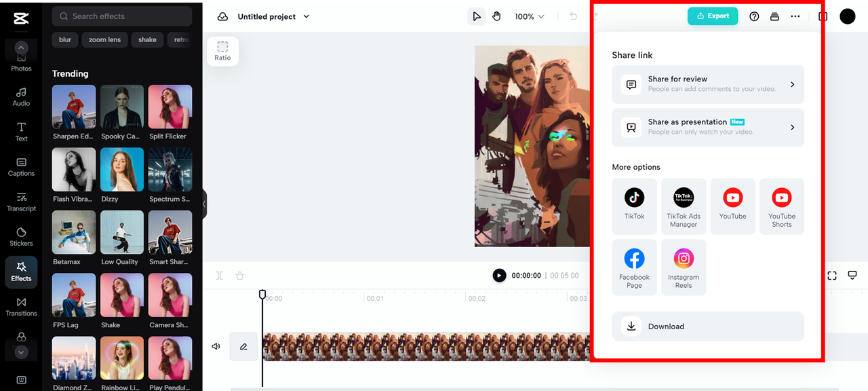Image resolution: width=868 pixels, height=391 pixels.
Task: Select the video clip on timeline
Action: (x=426, y=346)
